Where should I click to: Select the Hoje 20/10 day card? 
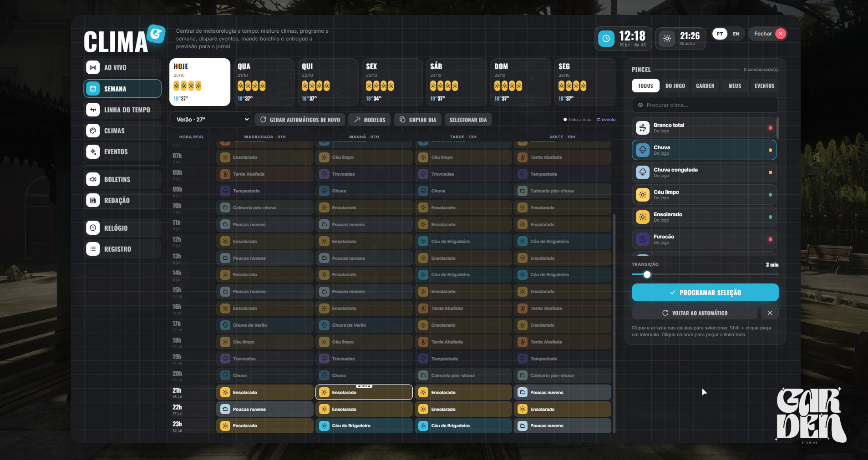(x=200, y=82)
